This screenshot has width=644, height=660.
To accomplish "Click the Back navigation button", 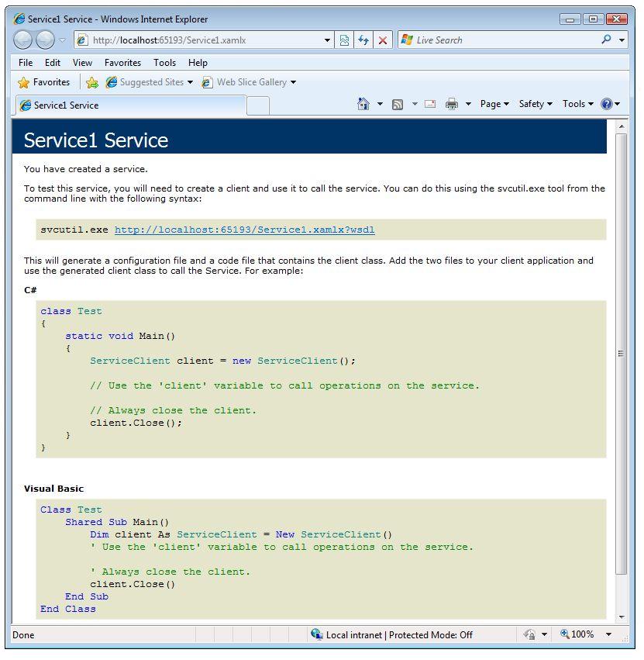I will tap(23, 40).
